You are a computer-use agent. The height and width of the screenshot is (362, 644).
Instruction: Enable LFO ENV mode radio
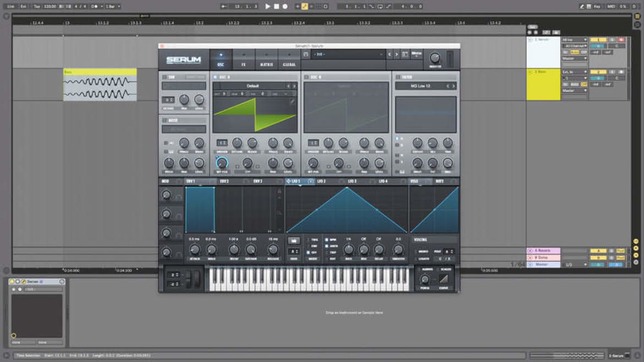(x=309, y=246)
